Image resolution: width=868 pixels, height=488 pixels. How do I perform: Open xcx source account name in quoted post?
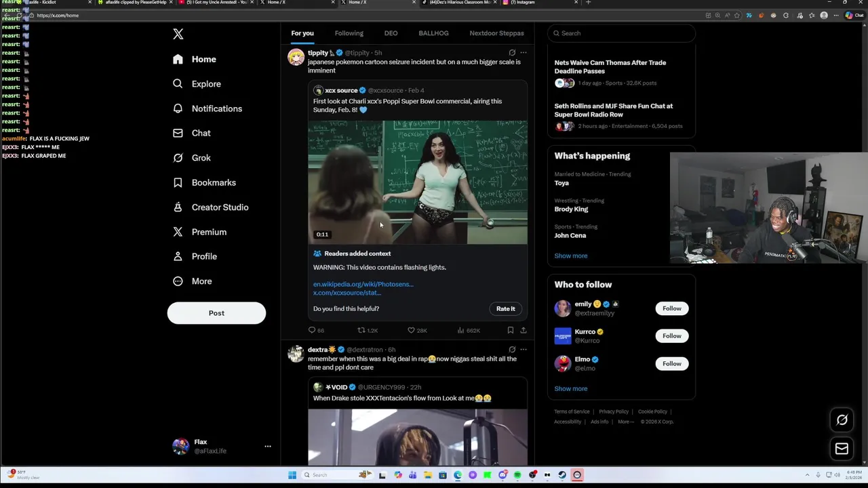click(x=341, y=90)
